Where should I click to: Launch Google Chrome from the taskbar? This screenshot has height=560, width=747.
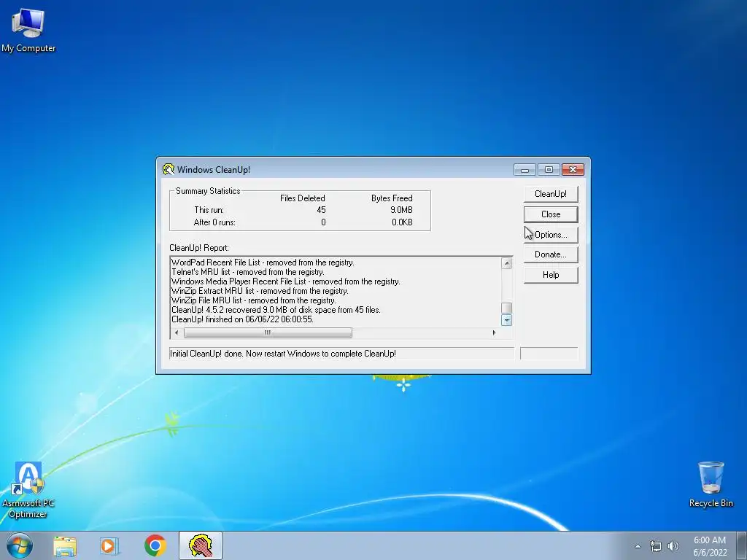(155, 545)
